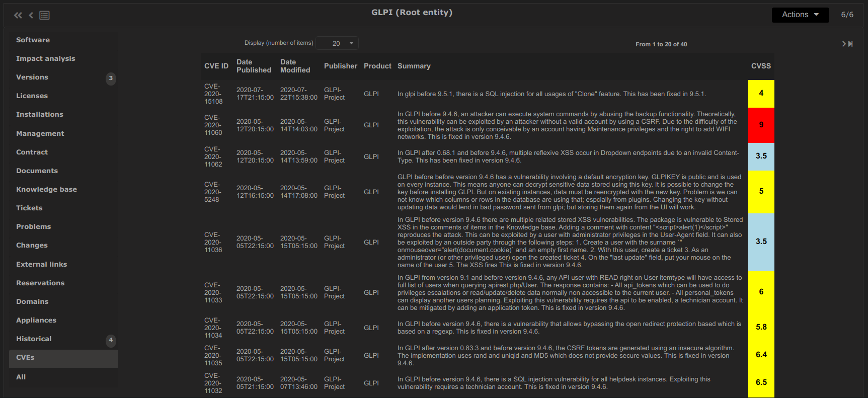Click the yellow CVSS 6.4 score cell
The width and height of the screenshot is (868, 398).
pyautogui.click(x=761, y=355)
